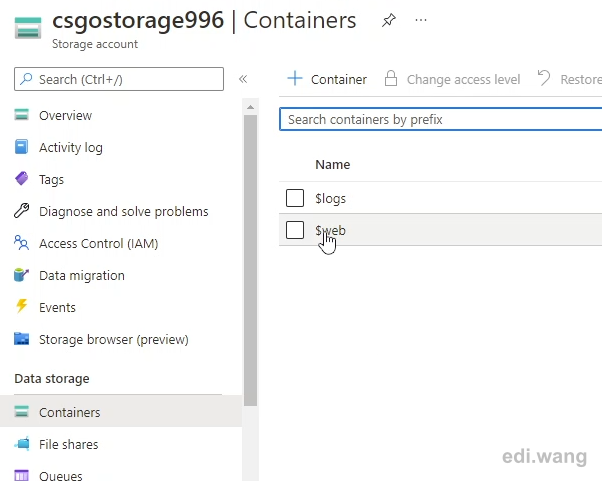
Task: Click the csgostorage996 | Containers title
Action: [204, 20]
